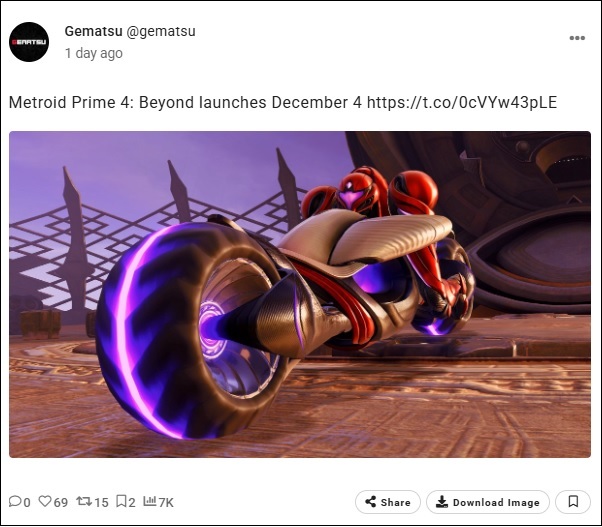This screenshot has width=602, height=527.
Task: Click the download arrow icon
Action: click(x=442, y=502)
